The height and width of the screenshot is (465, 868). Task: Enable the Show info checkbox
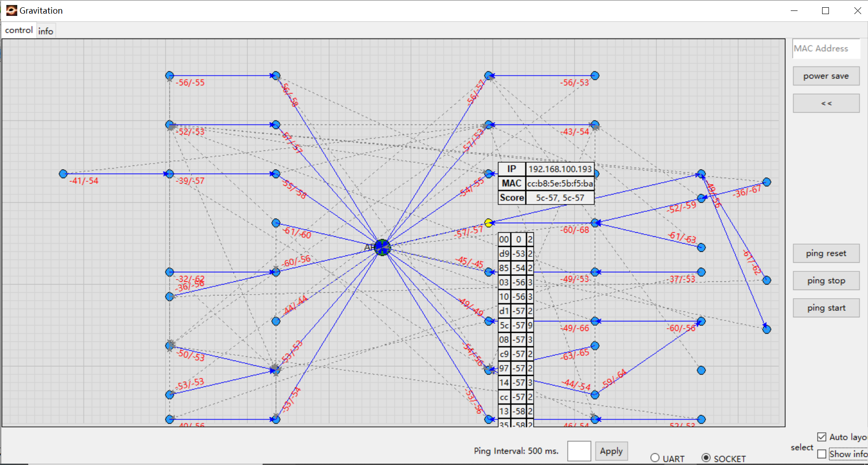822,454
